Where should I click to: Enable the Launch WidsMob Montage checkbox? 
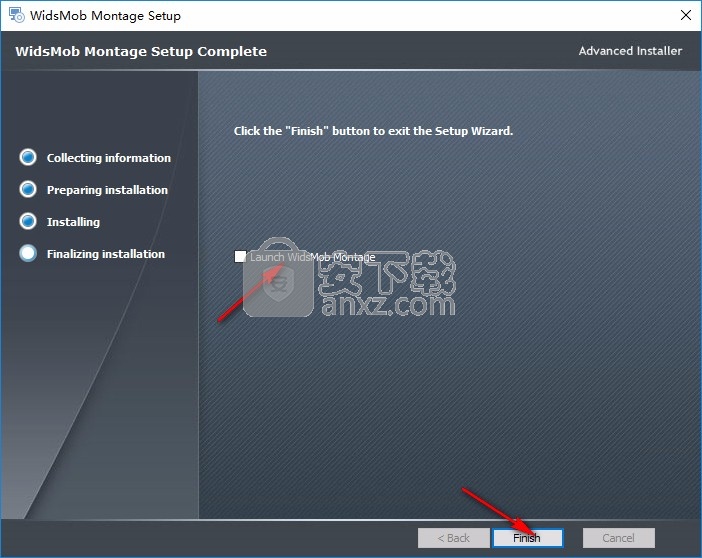coord(240,257)
